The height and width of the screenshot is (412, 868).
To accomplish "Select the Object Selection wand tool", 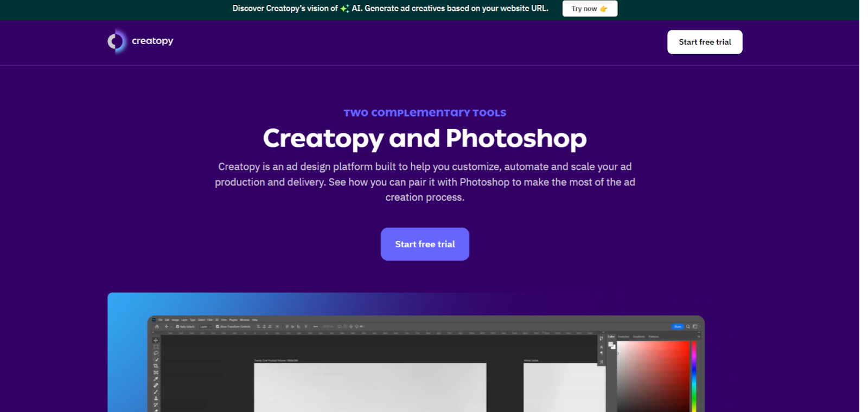I will point(156,359).
